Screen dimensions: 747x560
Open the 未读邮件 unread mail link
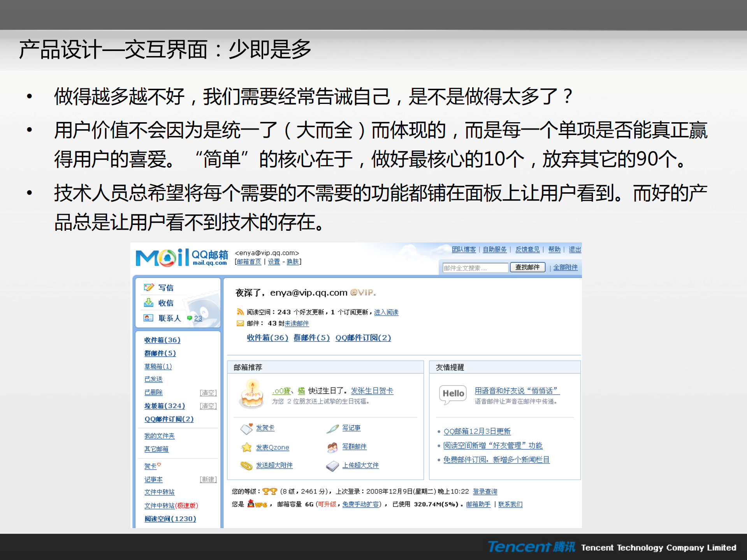[297, 323]
